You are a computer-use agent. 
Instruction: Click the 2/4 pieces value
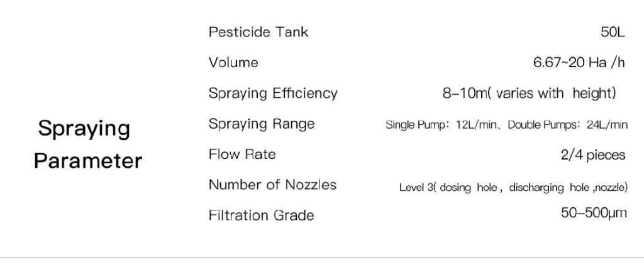click(x=592, y=155)
